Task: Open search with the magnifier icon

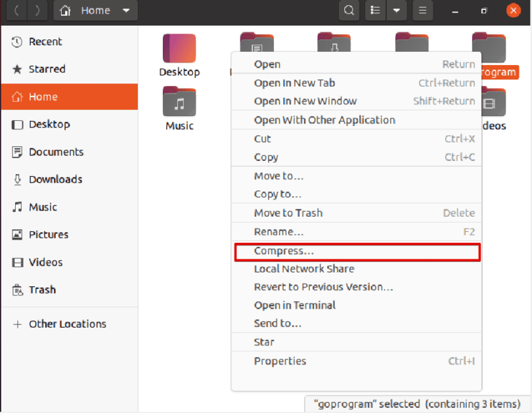Action: pos(349,10)
